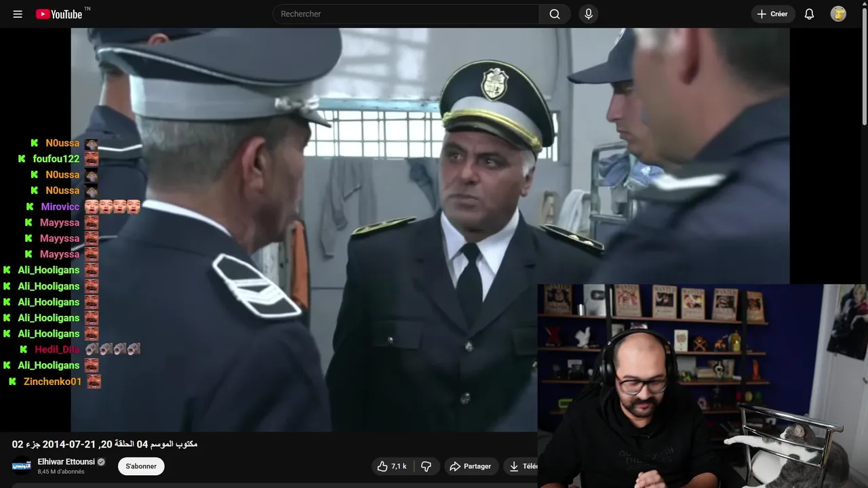Dislike the video with the thumbs-down icon
This screenshot has height=488, width=868.
click(x=426, y=466)
